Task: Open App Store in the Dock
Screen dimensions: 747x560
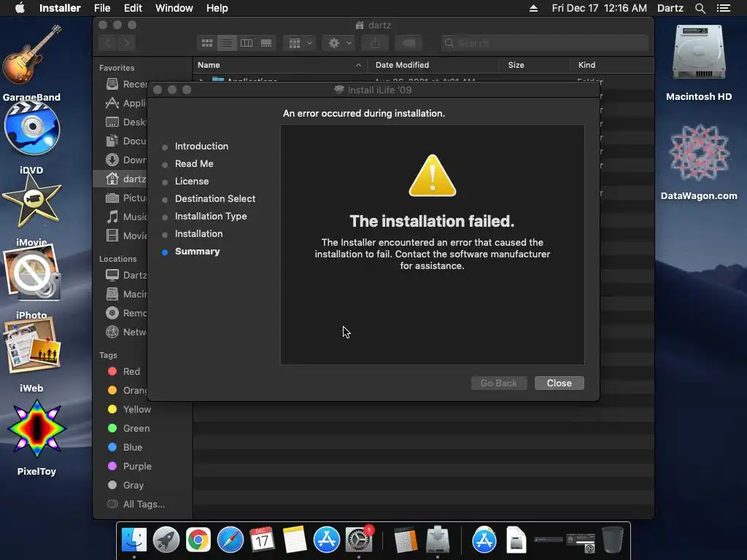Action: 327,540
